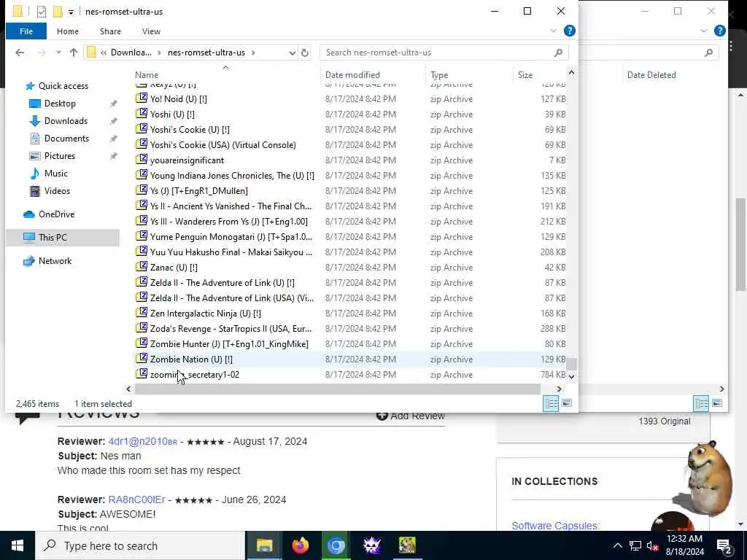This screenshot has height=560, width=747.
Task: Open Help with the blue question icon
Action: pos(569,31)
